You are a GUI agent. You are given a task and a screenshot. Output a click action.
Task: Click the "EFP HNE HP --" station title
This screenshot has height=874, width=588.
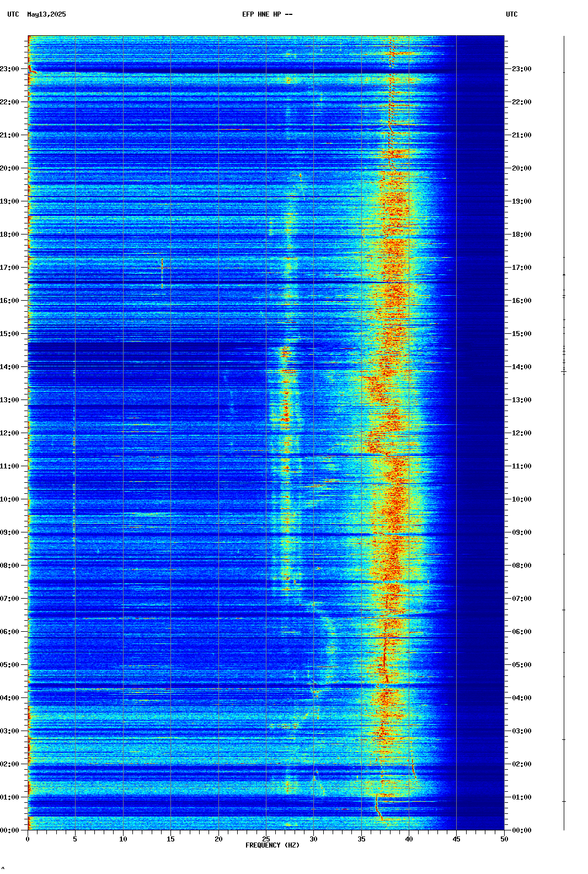point(268,14)
